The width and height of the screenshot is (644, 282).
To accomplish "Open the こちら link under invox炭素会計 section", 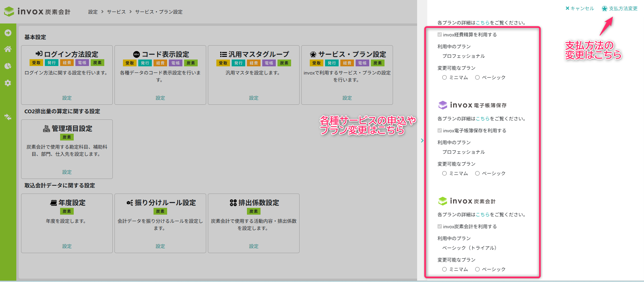I will point(483,215).
